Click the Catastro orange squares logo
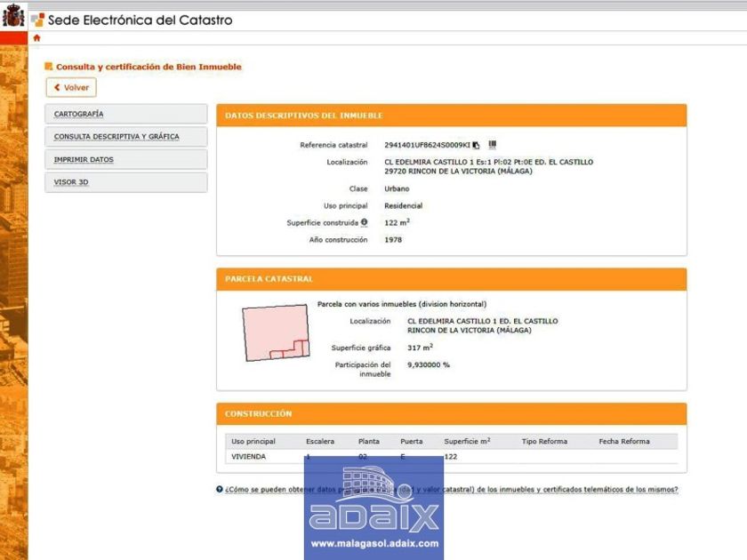The height and width of the screenshot is (560, 747). pos(37,20)
